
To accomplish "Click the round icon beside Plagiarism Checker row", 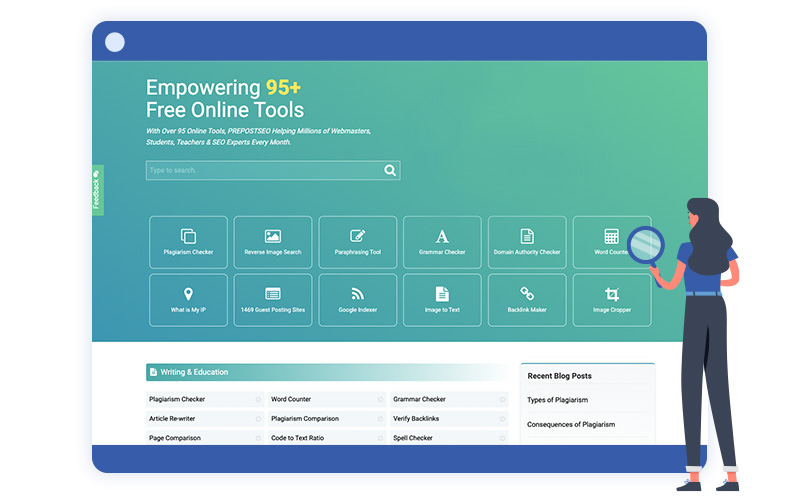I will [x=258, y=399].
